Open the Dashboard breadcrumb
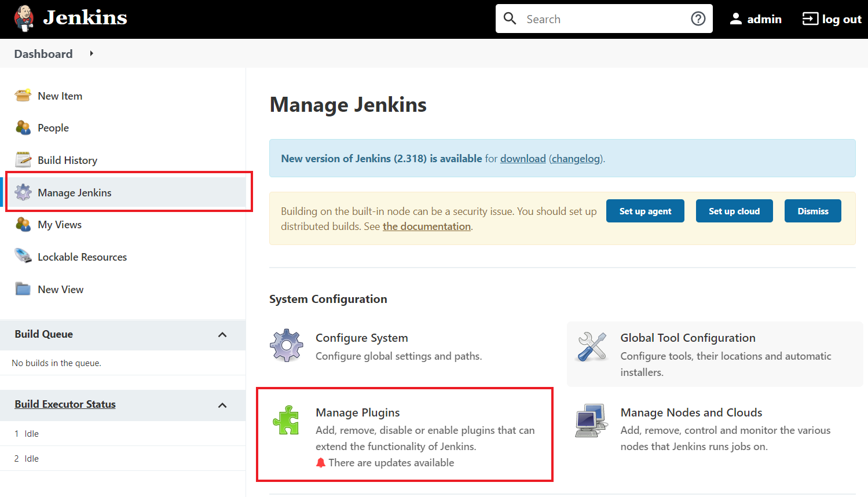 [43, 54]
